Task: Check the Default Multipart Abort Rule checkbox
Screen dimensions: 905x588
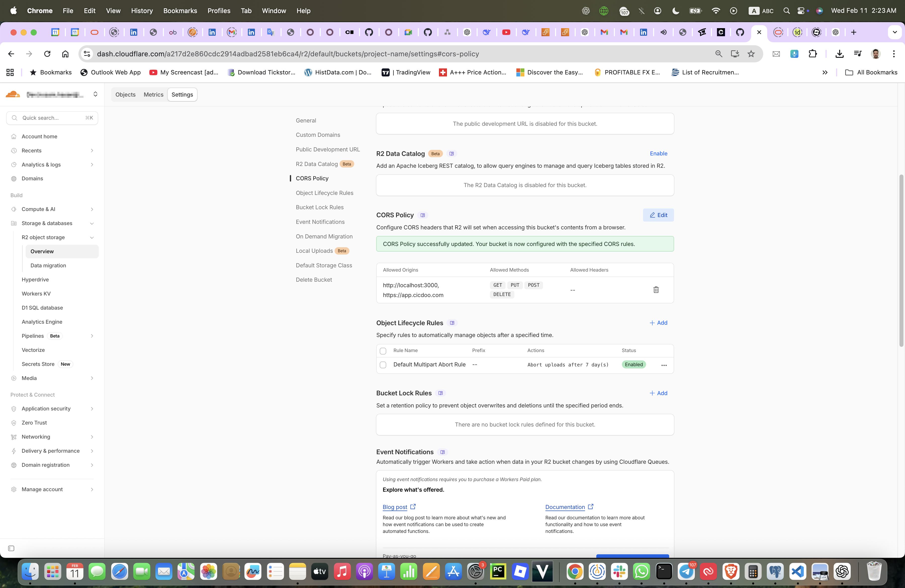Action: coord(383,365)
